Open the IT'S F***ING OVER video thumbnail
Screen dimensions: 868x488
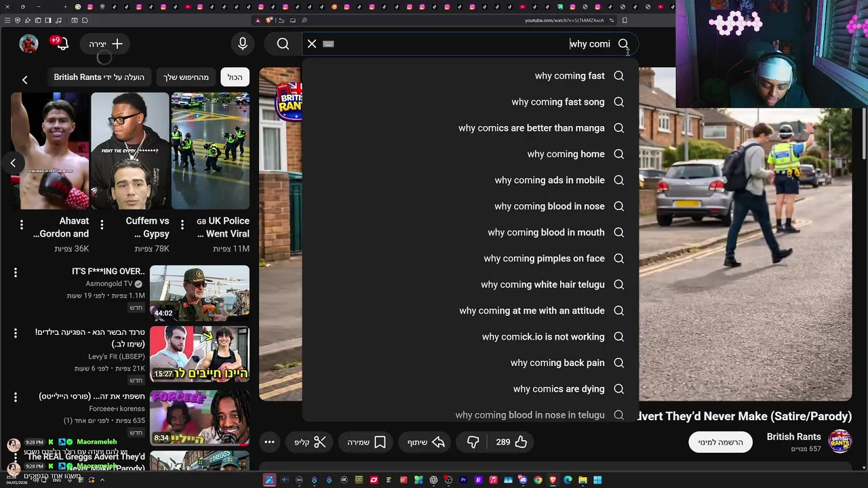tap(199, 292)
